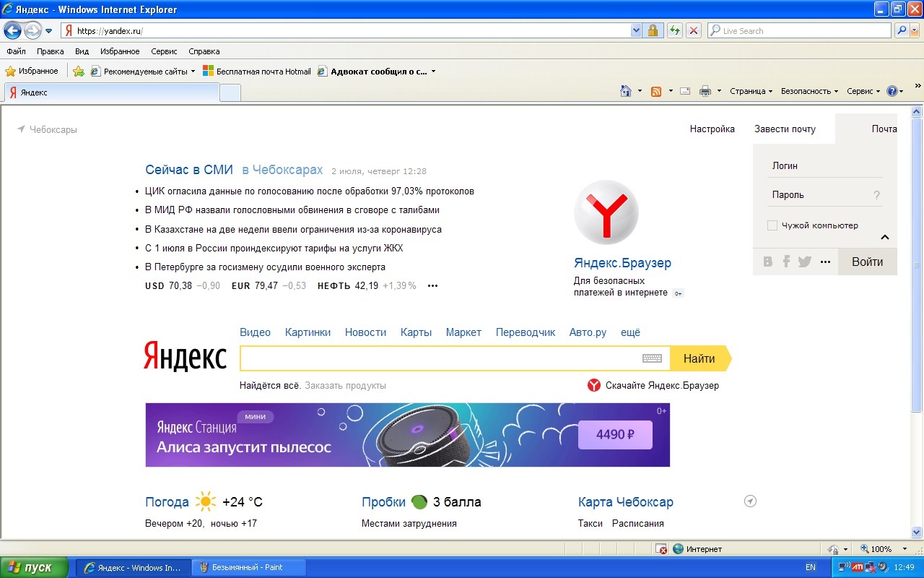Go back with the browser Back arrow
Image resolution: width=924 pixels, height=578 pixels.
(x=12, y=30)
